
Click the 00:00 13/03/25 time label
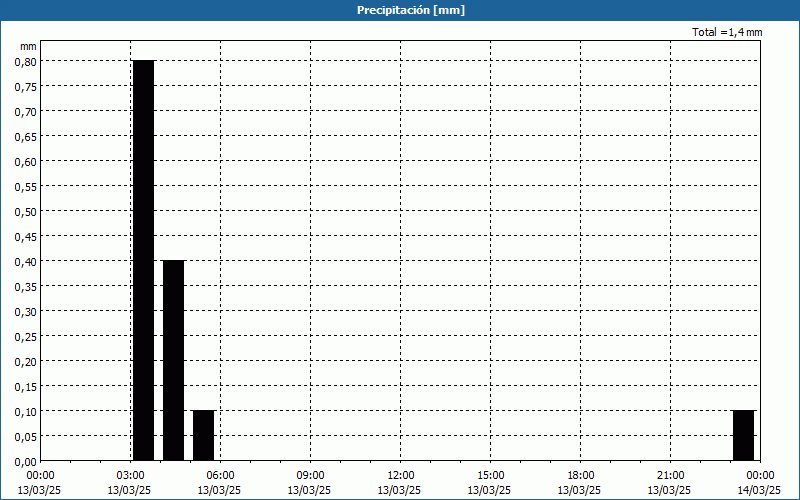[40, 483]
